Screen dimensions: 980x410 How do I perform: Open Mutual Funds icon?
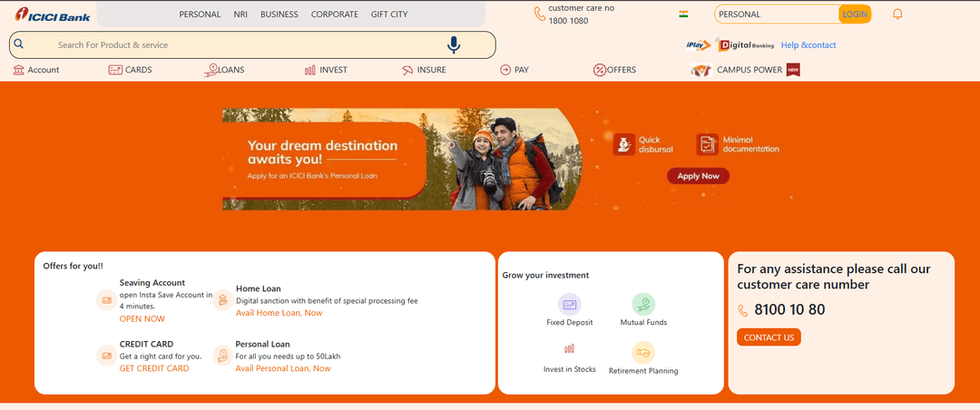(643, 305)
